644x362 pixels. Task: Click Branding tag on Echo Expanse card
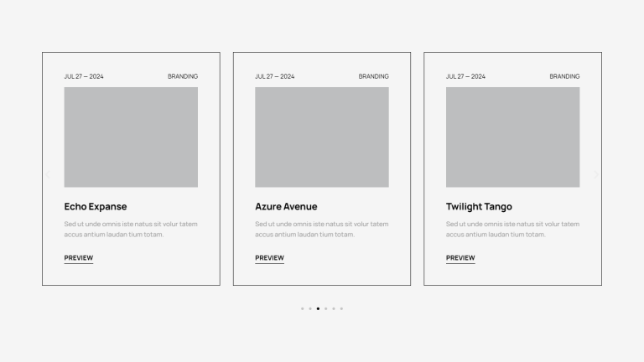click(183, 76)
